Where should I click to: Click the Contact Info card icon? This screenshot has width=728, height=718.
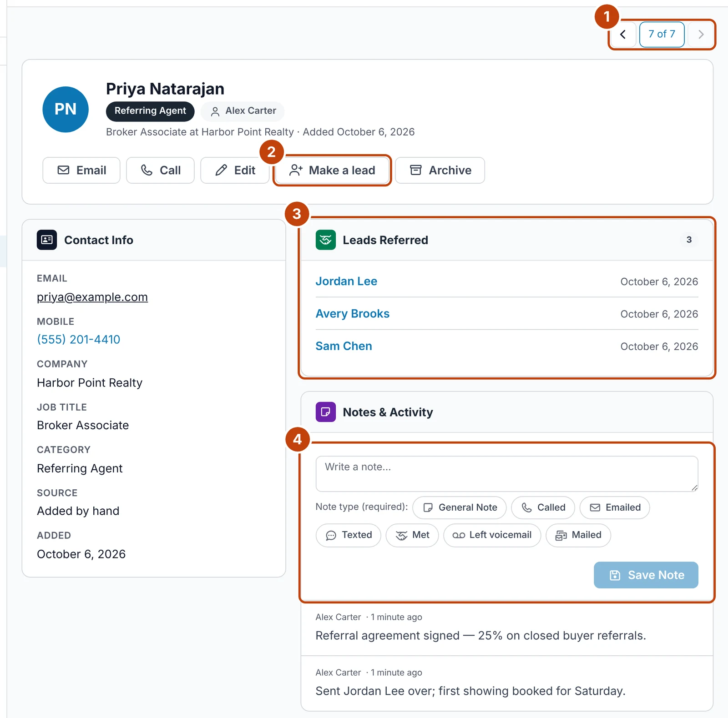pos(47,240)
